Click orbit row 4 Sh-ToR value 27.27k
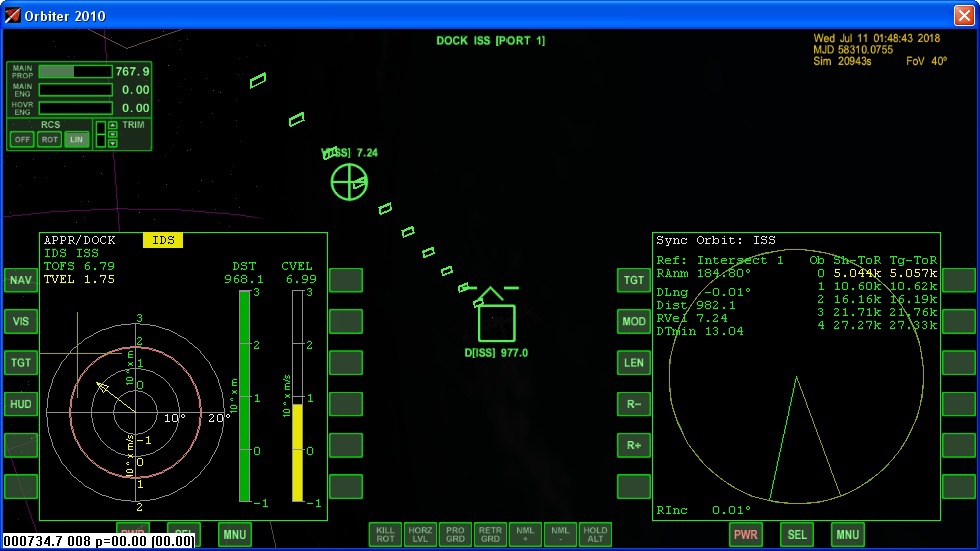The width and height of the screenshot is (980, 551). [857, 325]
